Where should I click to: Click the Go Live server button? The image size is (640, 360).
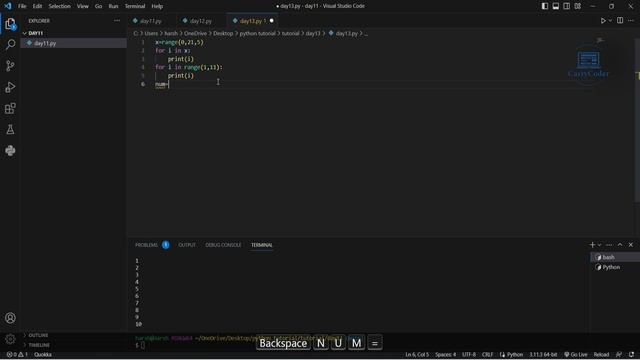click(x=576, y=354)
